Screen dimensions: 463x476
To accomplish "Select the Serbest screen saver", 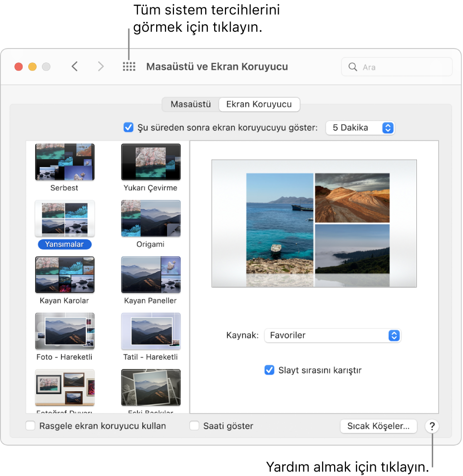I will (x=64, y=162).
